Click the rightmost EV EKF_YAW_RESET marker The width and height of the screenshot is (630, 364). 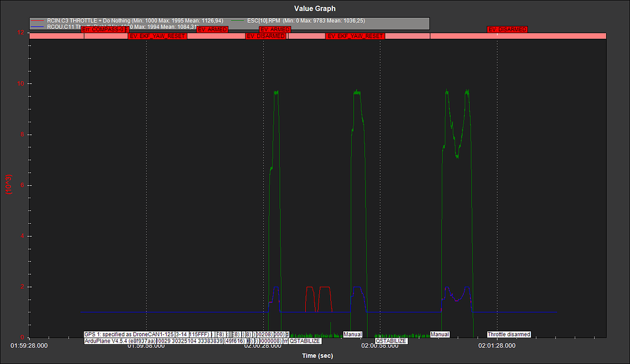(356, 36)
